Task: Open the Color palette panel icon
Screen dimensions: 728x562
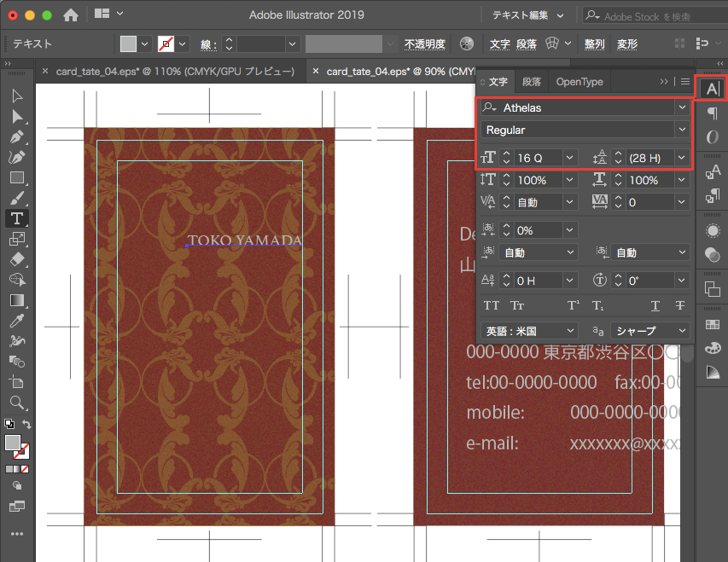Action: pos(712,348)
